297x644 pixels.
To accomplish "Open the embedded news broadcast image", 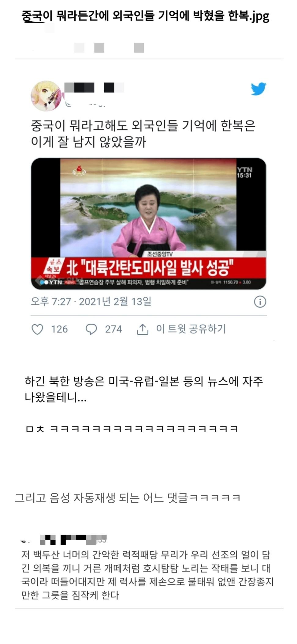I will 149,224.
